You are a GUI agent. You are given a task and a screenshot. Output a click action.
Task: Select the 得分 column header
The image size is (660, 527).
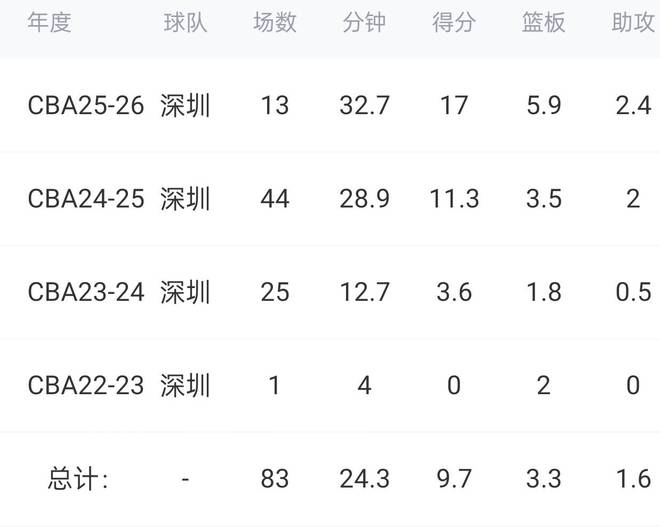[x=454, y=23]
